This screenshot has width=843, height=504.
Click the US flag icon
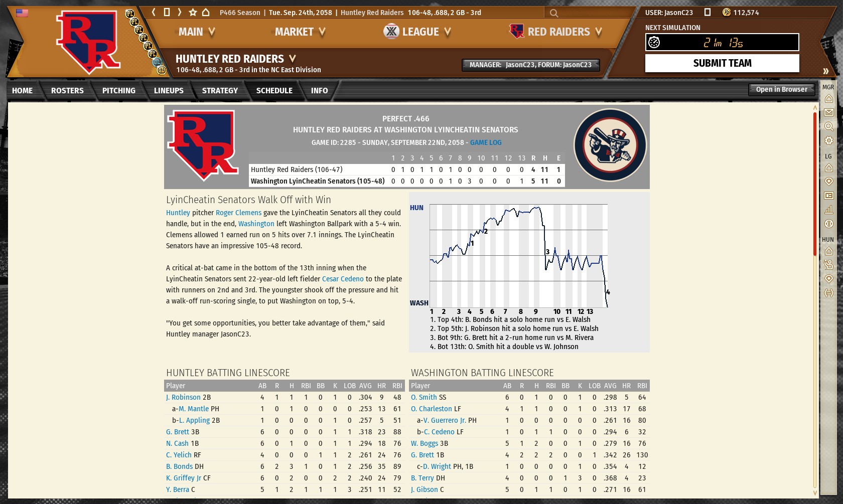22,13
